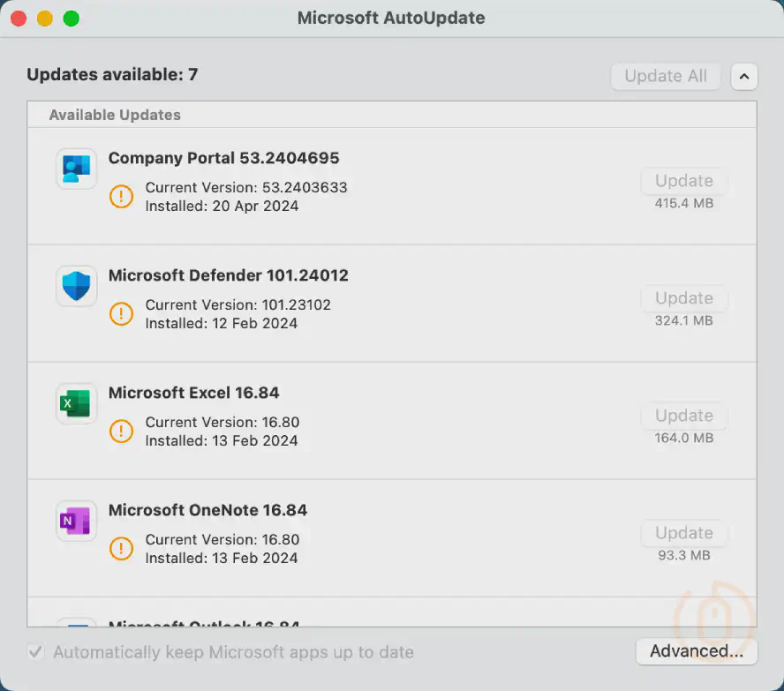Viewport: 784px width, 691px height.
Task: Update Microsoft OneNote 16.84
Action: click(x=684, y=533)
